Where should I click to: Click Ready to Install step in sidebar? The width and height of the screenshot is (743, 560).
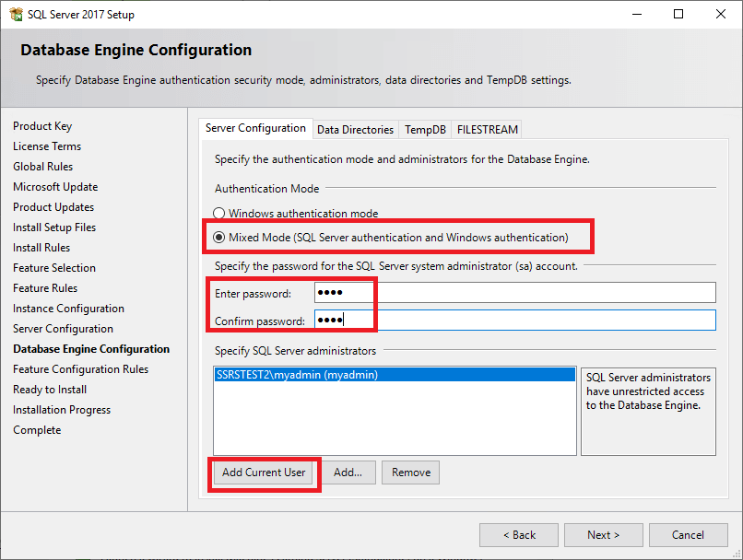pyautogui.click(x=50, y=390)
